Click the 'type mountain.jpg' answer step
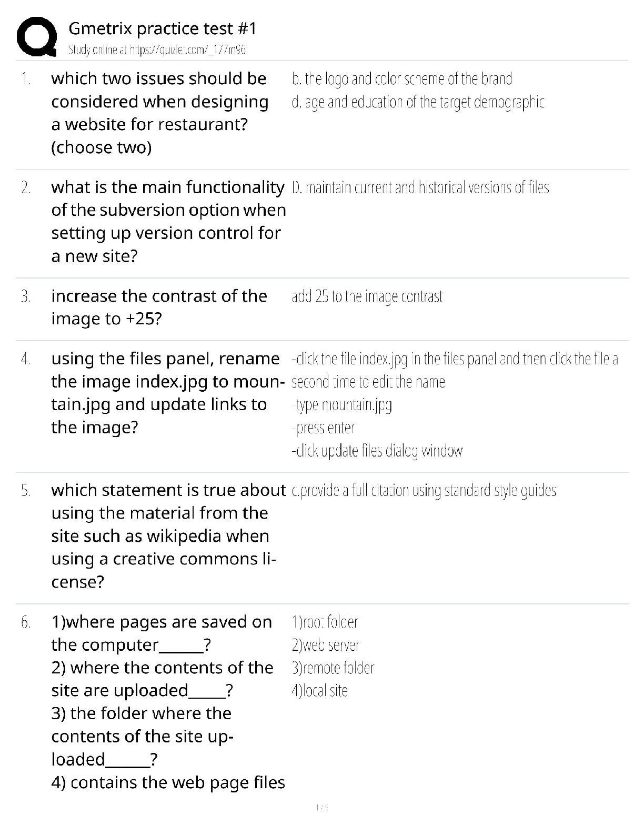 coord(342,405)
